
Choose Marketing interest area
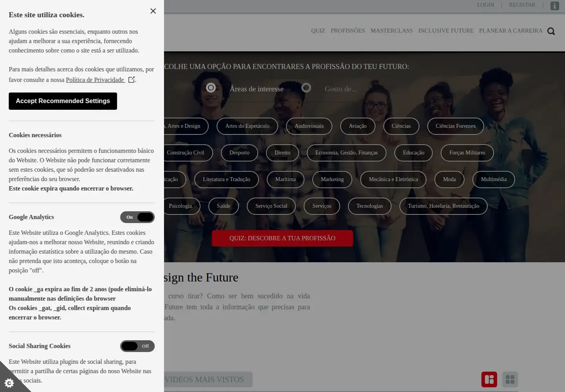pos(332,180)
